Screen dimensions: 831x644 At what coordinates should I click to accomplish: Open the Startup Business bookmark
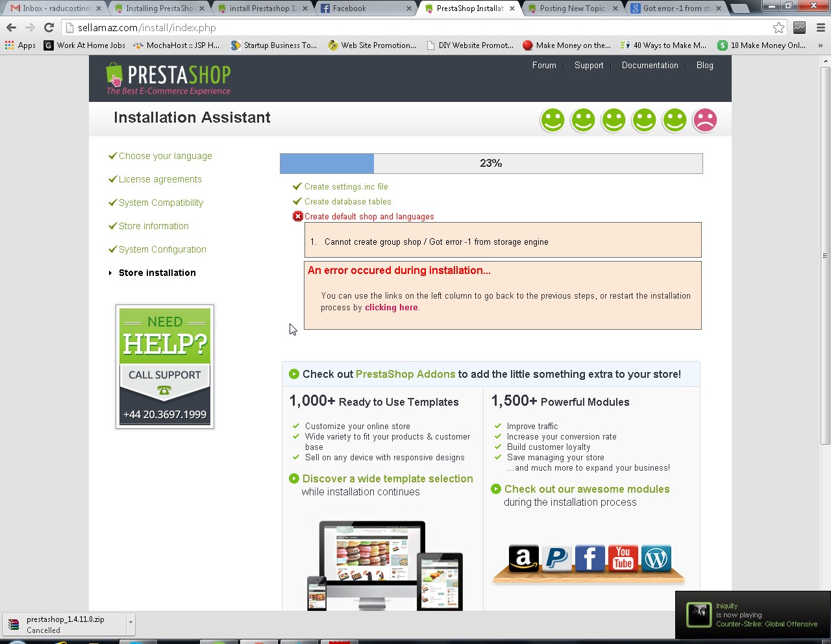(273, 45)
